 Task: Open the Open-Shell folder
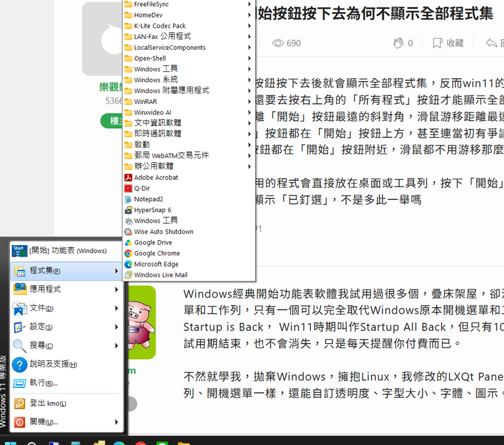[189, 58]
